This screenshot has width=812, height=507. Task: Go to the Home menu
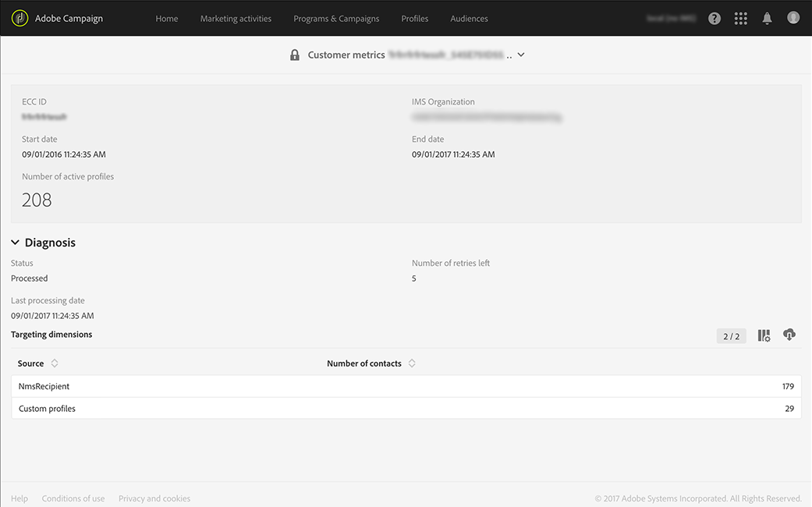167,19
